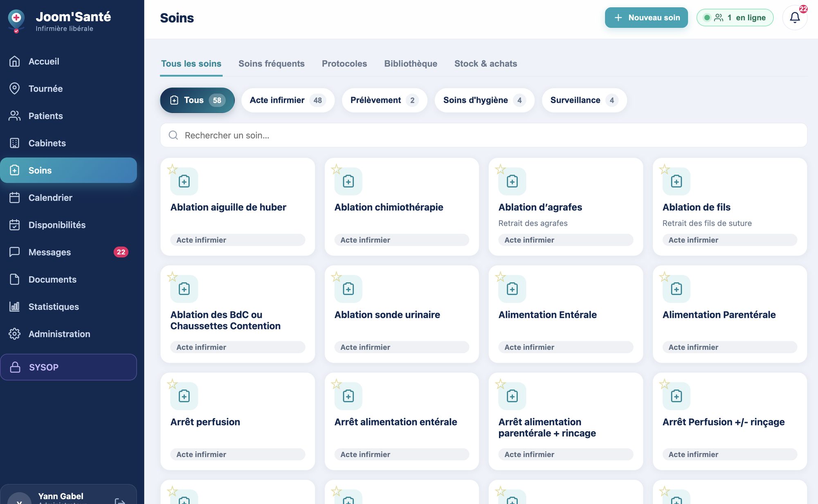
Task: Open the Arrêt alimentation parentérale + rincage card
Action: [566, 421]
